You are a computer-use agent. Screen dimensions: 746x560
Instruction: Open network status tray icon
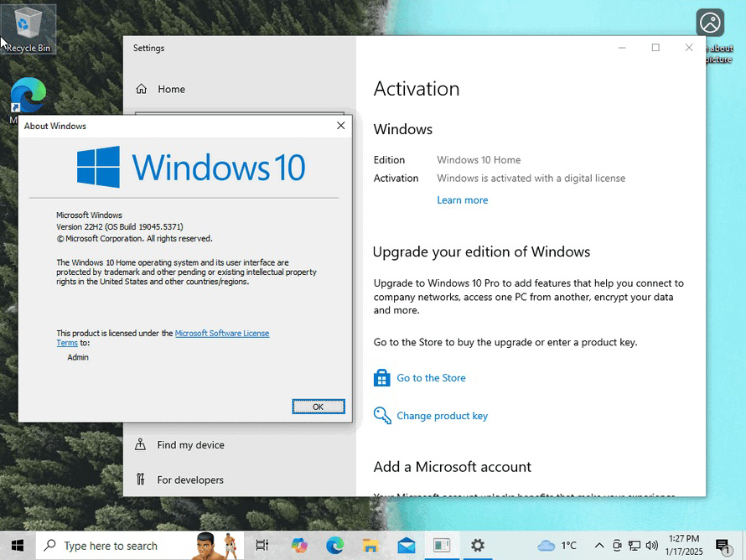635,546
